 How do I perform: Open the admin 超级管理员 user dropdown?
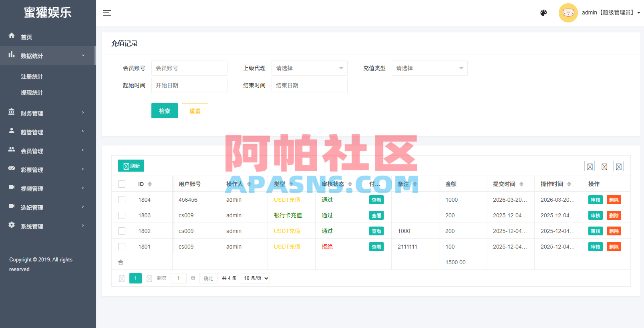click(x=611, y=13)
